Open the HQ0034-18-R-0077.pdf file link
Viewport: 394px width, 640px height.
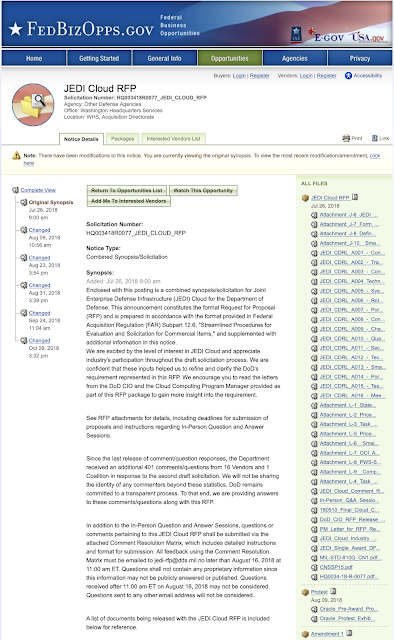point(349,577)
